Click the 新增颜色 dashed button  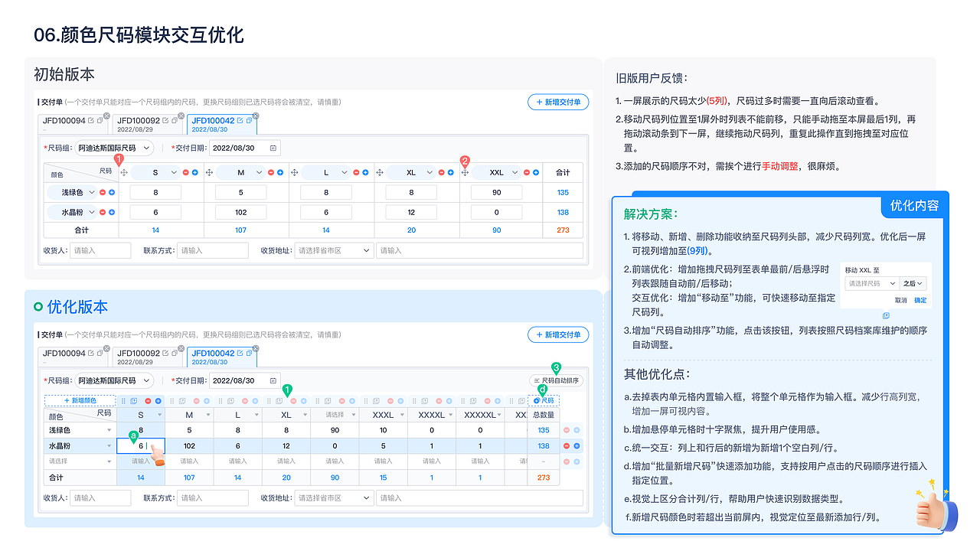pyautogui.click(x=80, y=400)
